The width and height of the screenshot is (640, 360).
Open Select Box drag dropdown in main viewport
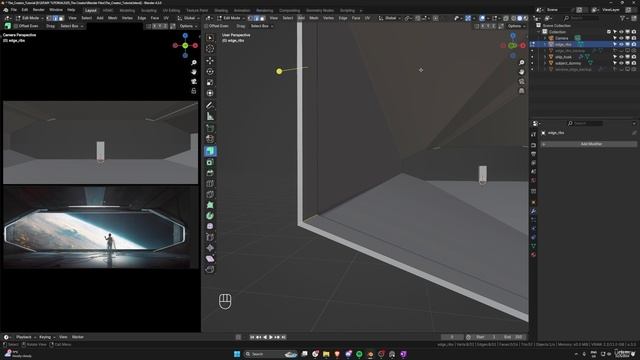(262, 26)
